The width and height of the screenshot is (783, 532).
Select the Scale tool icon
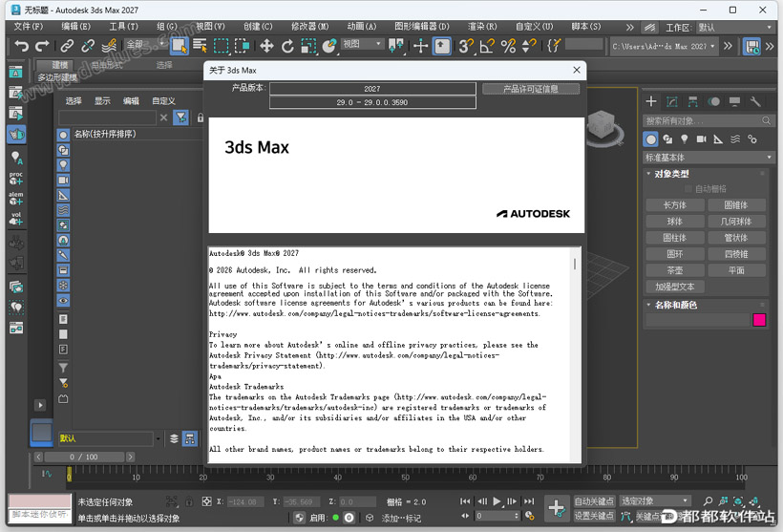308,46
